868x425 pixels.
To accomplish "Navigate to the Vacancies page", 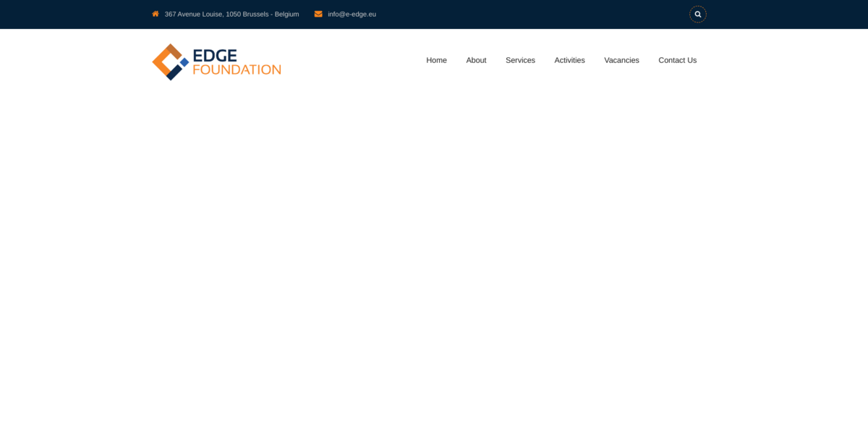I will click(x=621, y=60).
